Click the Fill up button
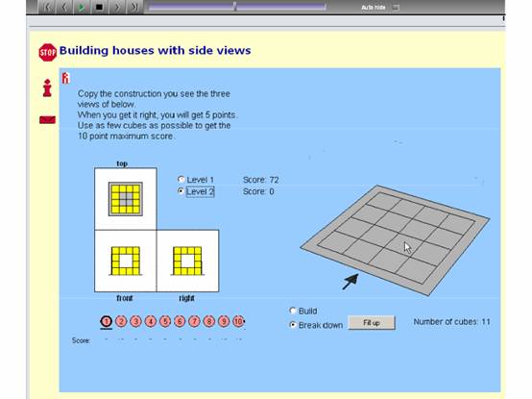The width and height of the screenshot is (532, 399). [372, 323]
